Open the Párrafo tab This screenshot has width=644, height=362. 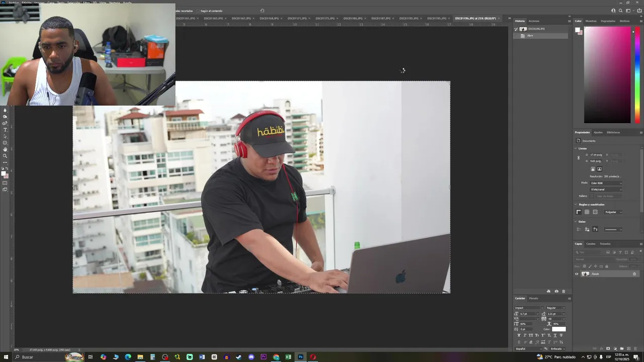(x=533, y=298)
